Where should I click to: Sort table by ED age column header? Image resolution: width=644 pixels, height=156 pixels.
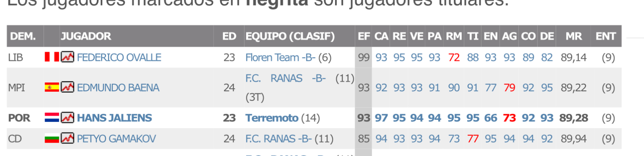[229, 36]
